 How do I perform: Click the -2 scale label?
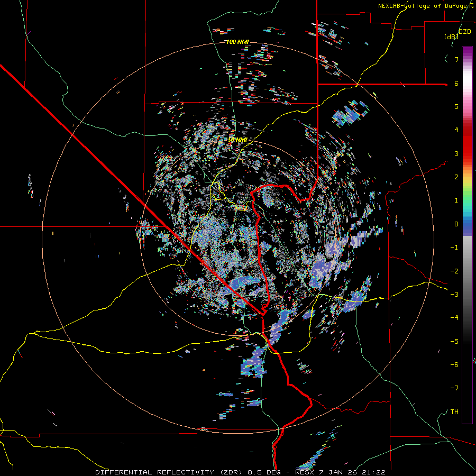click(454, 271)
